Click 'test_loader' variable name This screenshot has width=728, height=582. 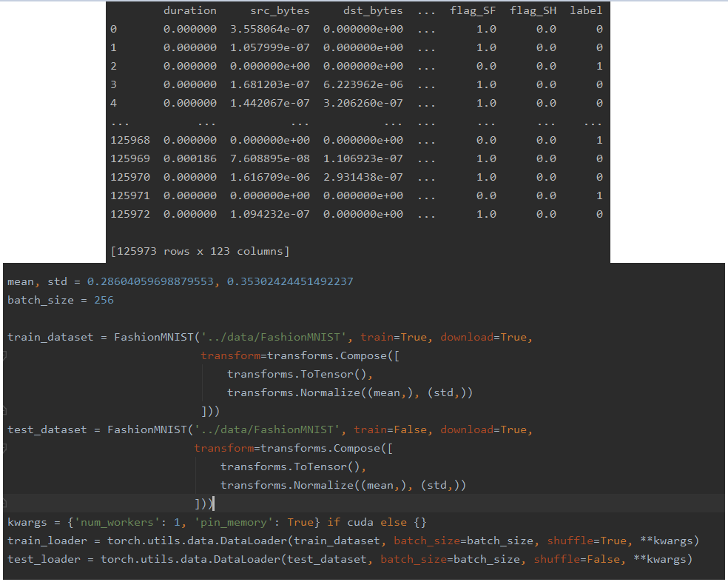(x=44, y=560)
